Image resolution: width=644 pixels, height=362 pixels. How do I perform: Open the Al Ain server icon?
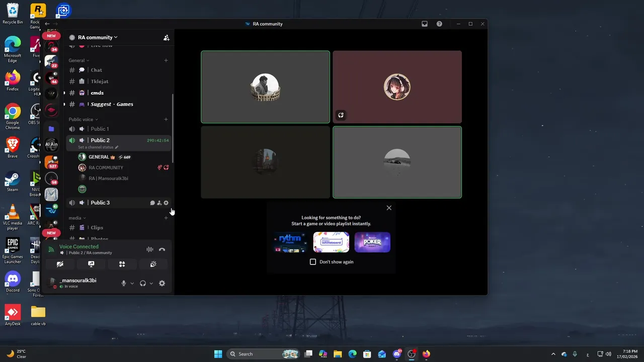tap(51, 144)
